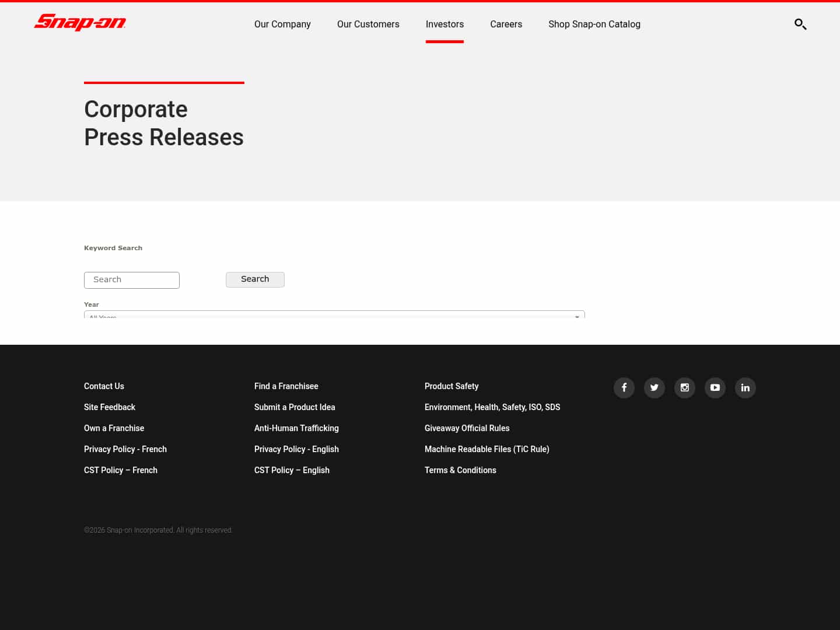
Task: Open the Investors navigation menu
Action: point(444,24)
